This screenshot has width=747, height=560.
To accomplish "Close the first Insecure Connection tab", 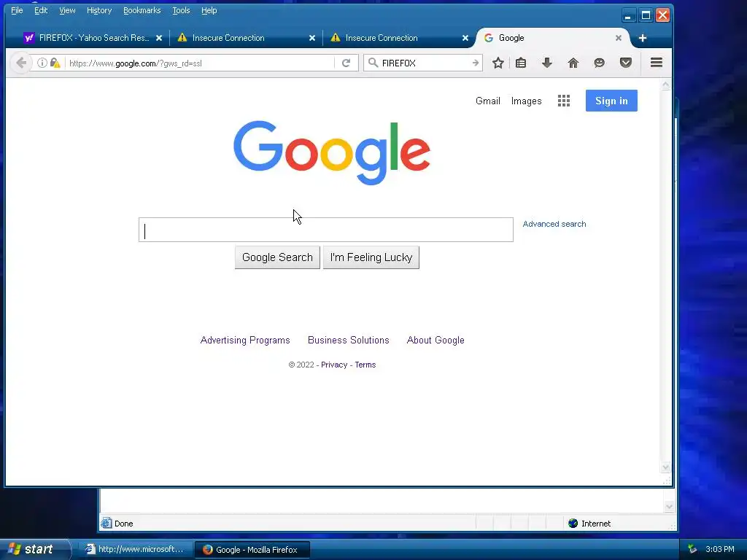I will (x=312, y=38).
